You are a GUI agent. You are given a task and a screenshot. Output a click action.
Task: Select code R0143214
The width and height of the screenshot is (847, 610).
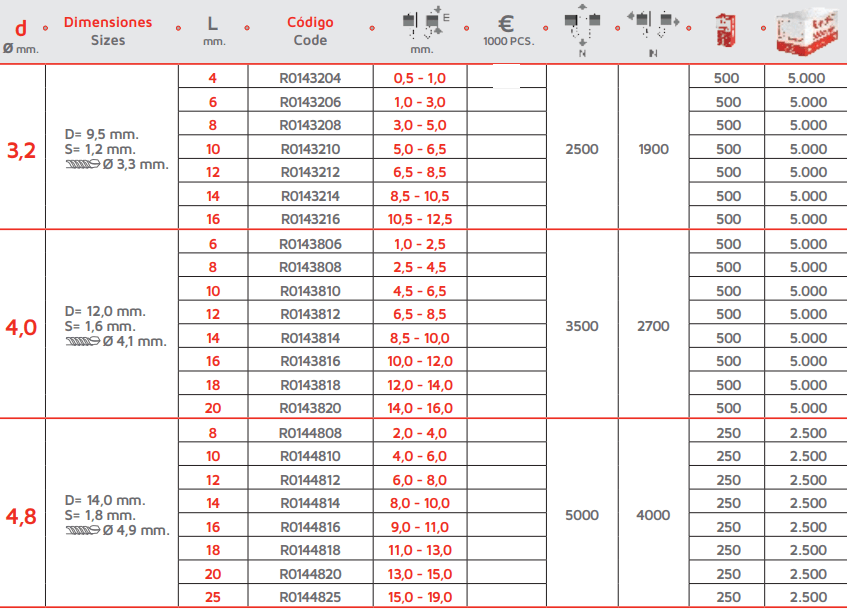310,196
